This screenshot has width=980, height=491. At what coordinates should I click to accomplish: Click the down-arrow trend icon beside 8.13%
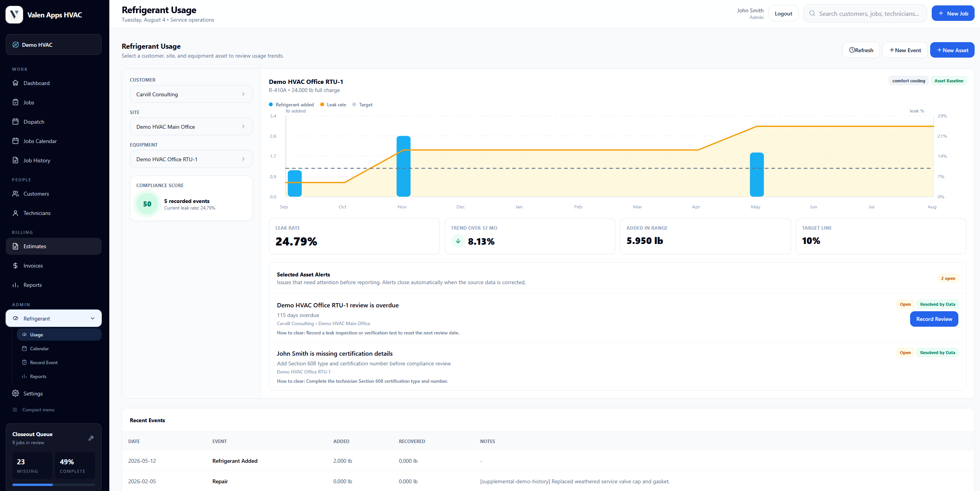pos(458,241)
